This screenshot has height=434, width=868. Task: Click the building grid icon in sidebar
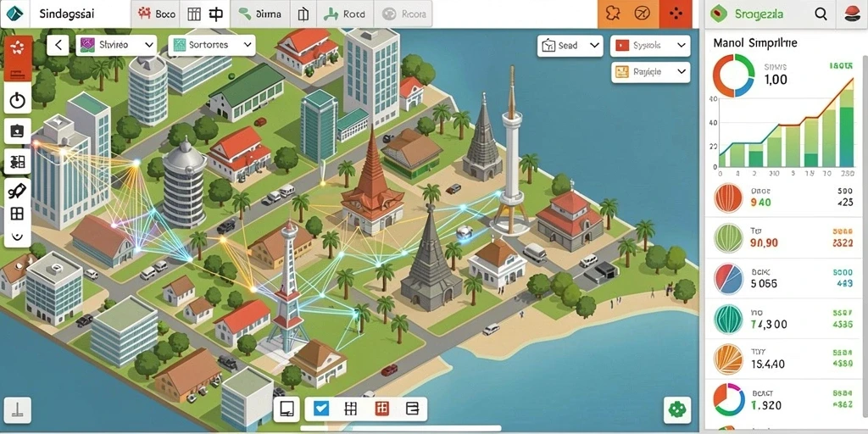click(18, 162)
